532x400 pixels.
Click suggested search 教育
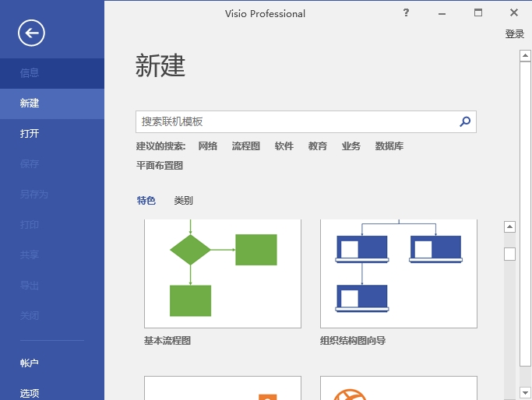click(x=318, y=146)
